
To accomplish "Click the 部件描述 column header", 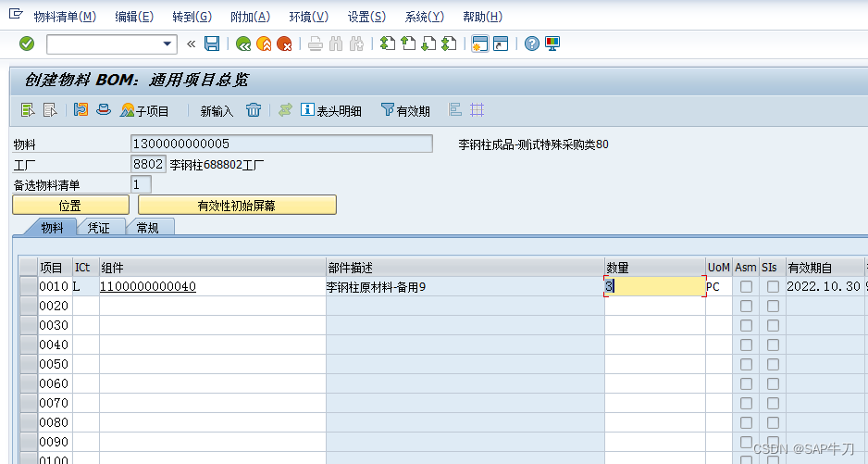I will 465,268.
